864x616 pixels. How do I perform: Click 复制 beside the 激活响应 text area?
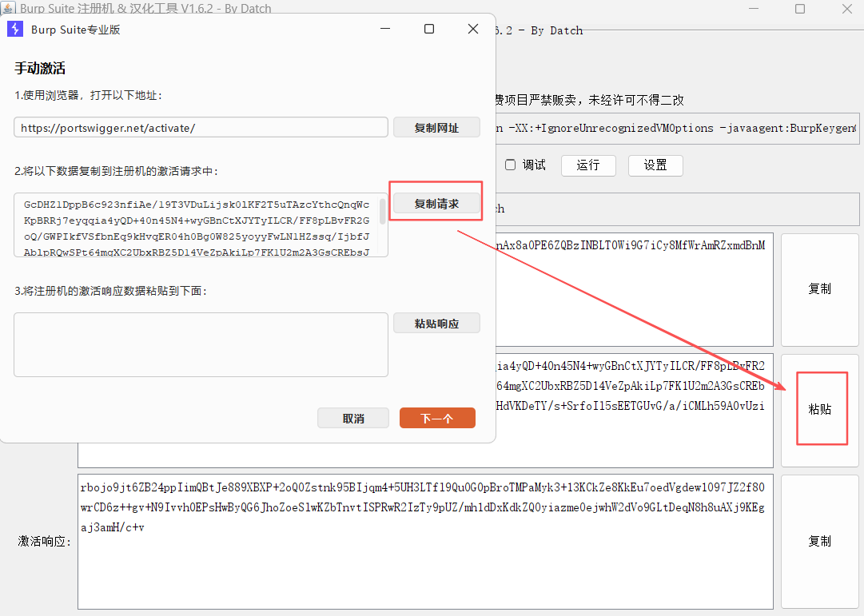[x=820, y=541]
